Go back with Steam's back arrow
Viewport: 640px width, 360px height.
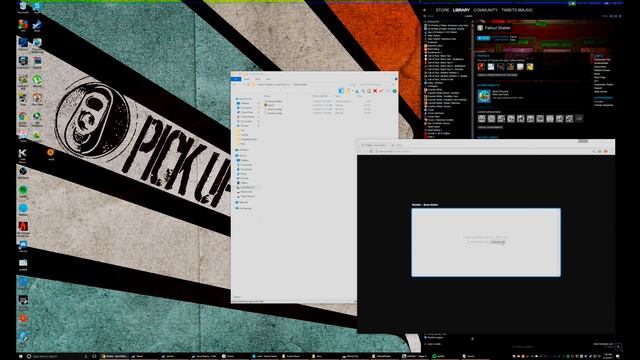(425, 10)
